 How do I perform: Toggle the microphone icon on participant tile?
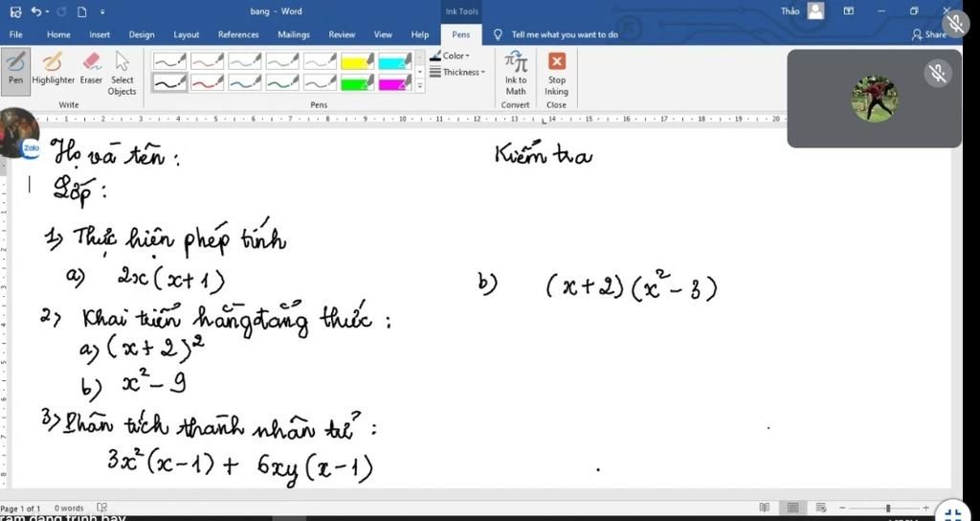pyautogui.click(x=937, y=73)
